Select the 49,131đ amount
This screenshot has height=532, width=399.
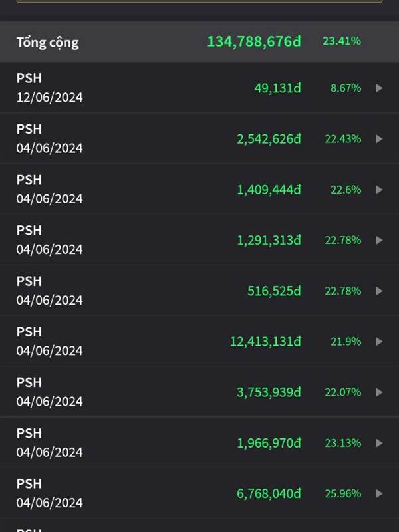coord(277,88)
